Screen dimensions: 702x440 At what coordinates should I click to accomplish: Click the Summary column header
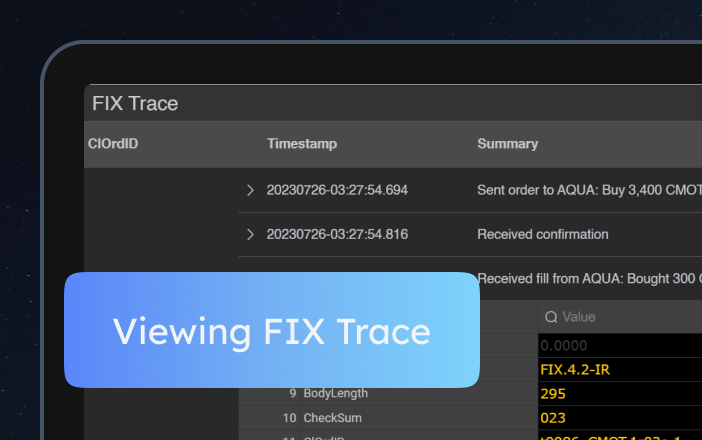pyautogui.click(x=507, y=144)
